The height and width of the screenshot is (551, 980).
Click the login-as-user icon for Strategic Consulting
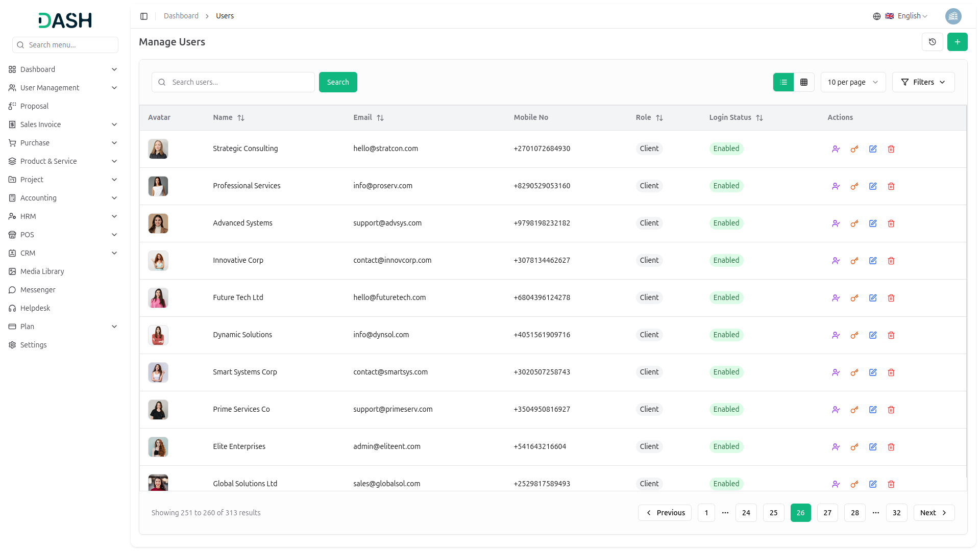tap(836, 149)
